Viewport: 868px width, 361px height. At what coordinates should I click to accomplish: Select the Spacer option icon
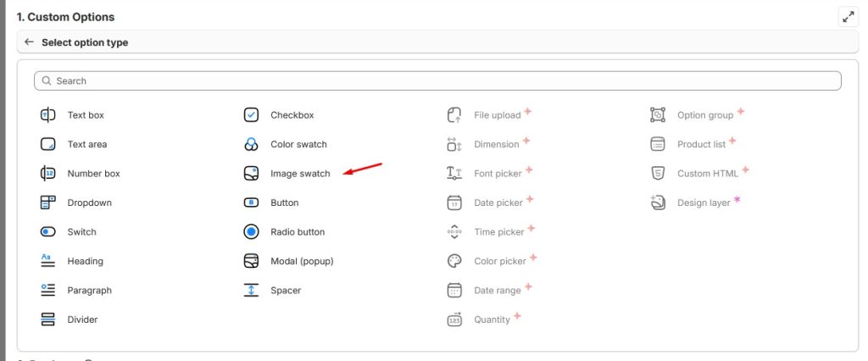pos(251,291)
